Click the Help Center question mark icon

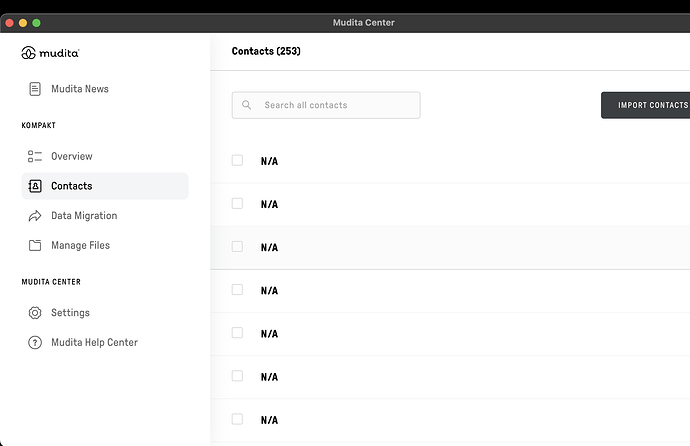tap(35, 343)
